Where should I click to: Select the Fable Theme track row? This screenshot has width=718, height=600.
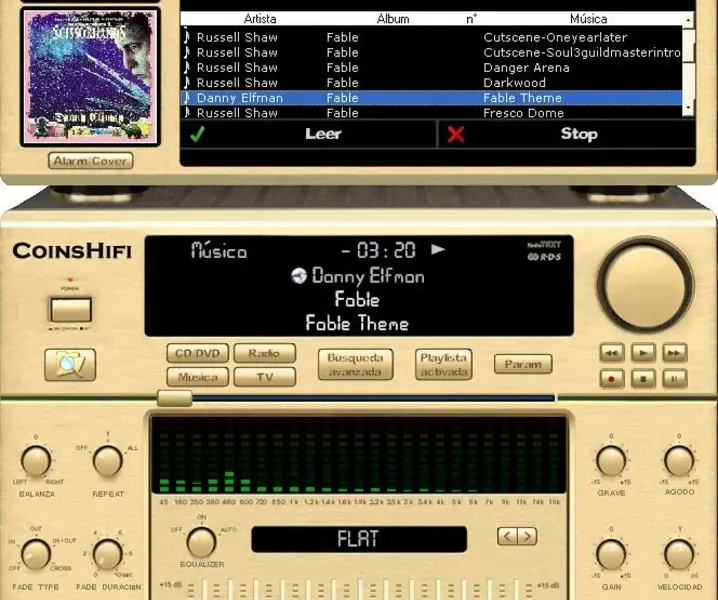pos(431,98)
